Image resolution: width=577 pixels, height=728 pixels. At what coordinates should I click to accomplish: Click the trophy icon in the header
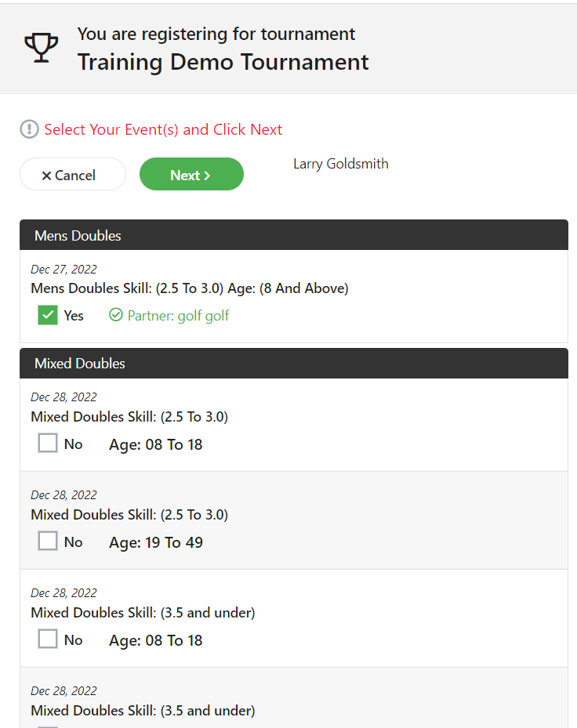(x=41, y=48)
